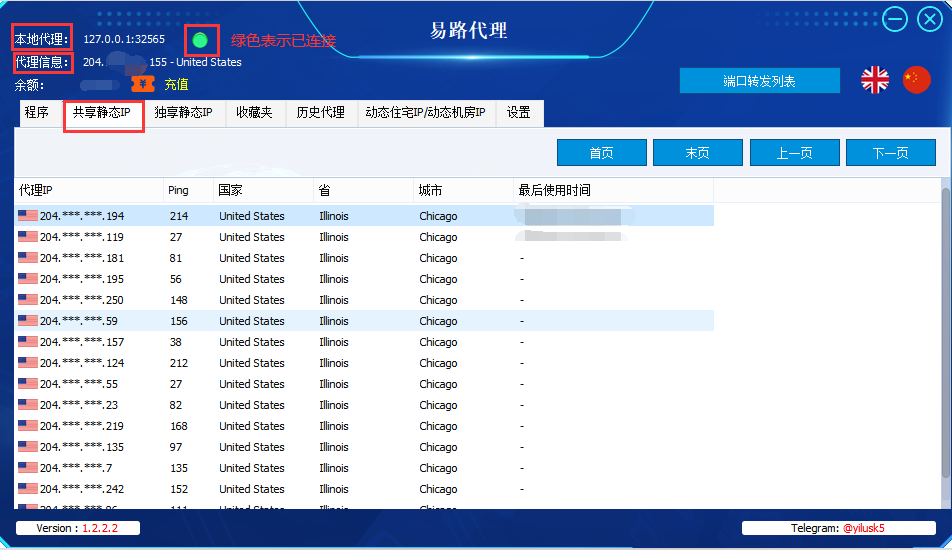Sort by the 最后使用时间 column header

click(614, 190)
